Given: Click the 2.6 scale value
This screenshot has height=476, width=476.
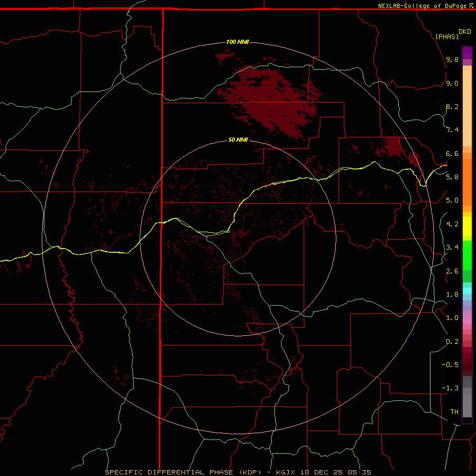Looking at the screenshot, I should (452, 271).
